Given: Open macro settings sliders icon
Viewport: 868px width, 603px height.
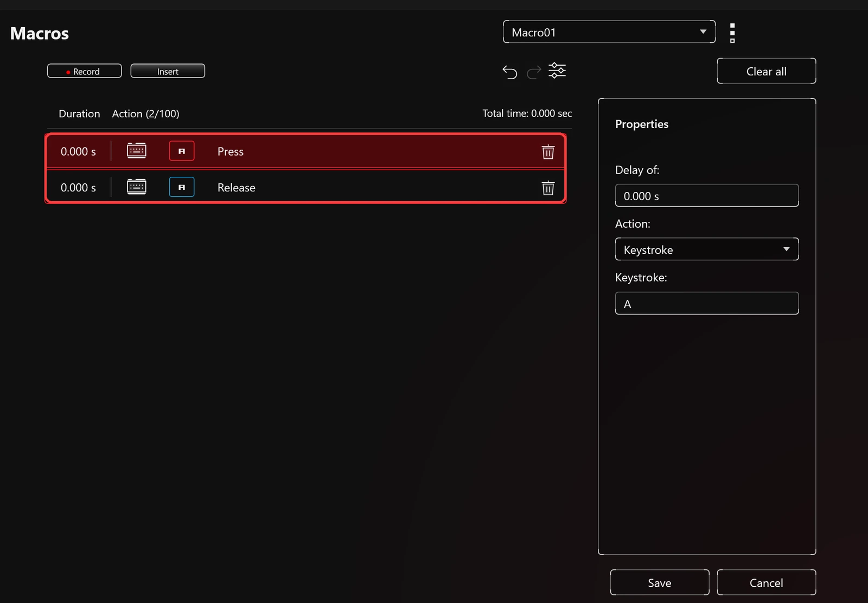Looking at the screenshot, I should 557,70.
